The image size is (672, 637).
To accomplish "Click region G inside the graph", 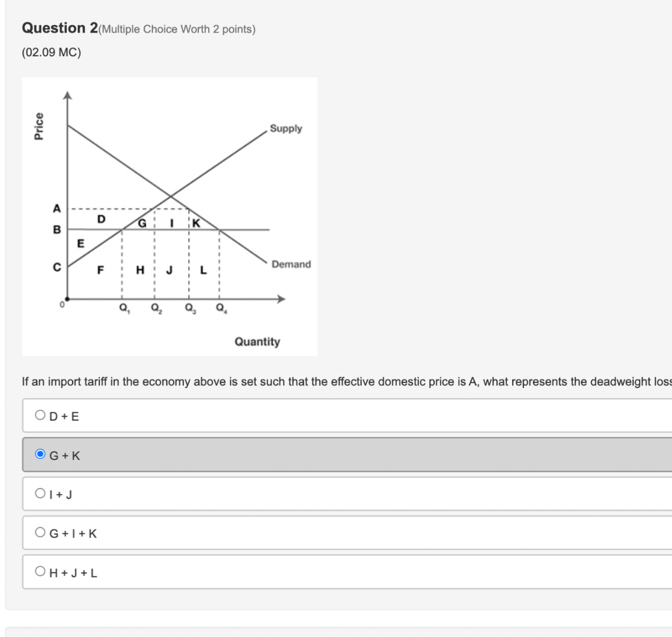I will pyautogui.click(x=141, y=223).
